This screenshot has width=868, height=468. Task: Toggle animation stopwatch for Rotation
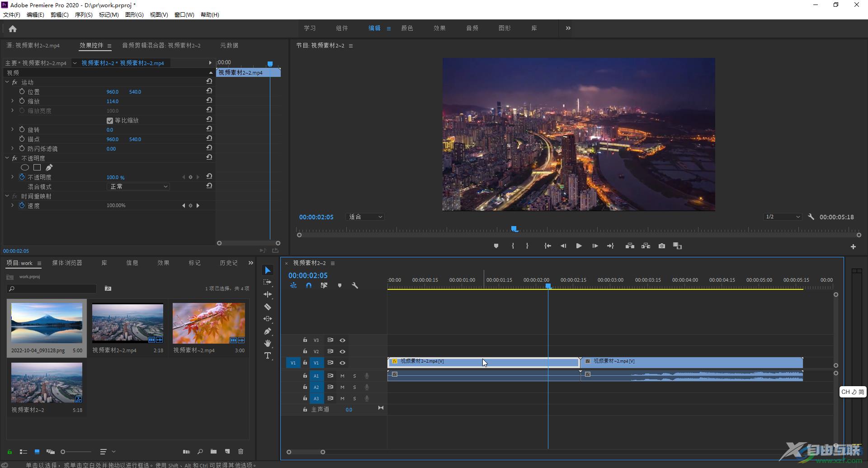[x=22, y=129]
